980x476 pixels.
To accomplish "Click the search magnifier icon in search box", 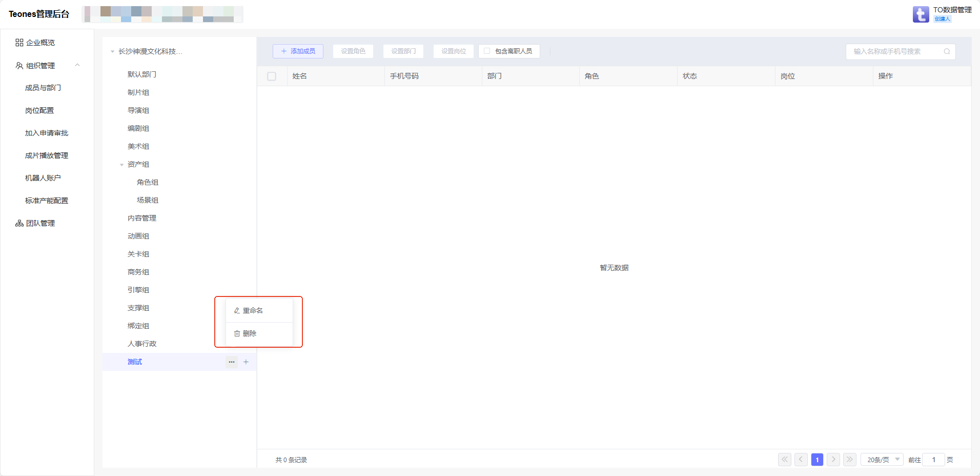I will (947, 51).
